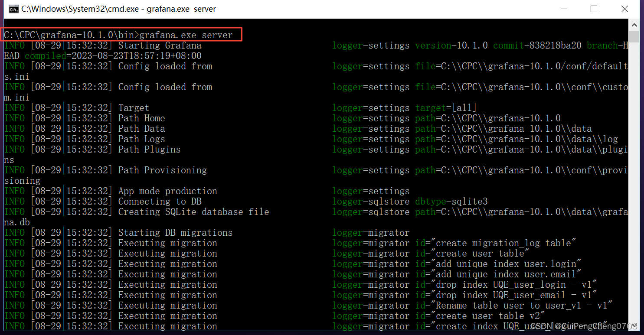Click the Starting DB migrations line
This screenshot has width=644, height=335.
tap(175, 232)
